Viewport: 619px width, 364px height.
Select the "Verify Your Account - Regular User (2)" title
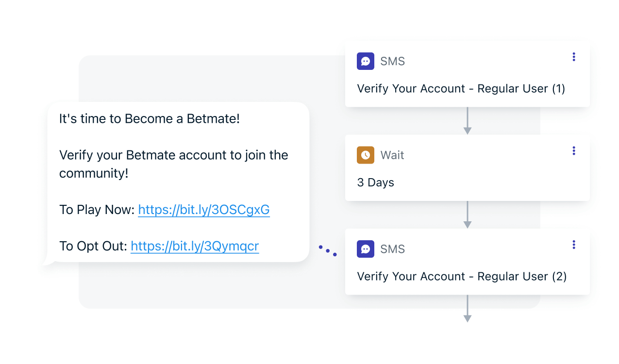[x=462, y=276]
